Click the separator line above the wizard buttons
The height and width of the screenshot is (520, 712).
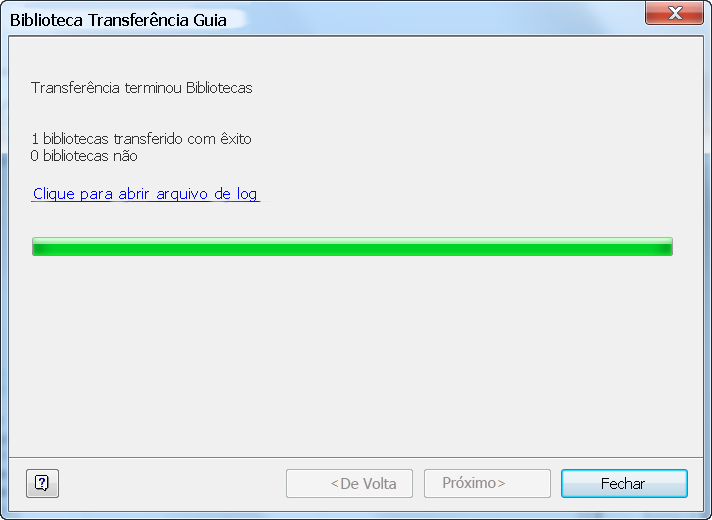point(356,457)
